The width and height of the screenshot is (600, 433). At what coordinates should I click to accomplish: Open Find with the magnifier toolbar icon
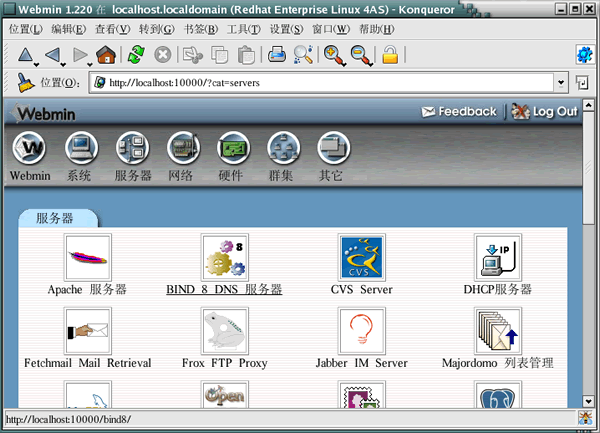(x=303, y=54)
